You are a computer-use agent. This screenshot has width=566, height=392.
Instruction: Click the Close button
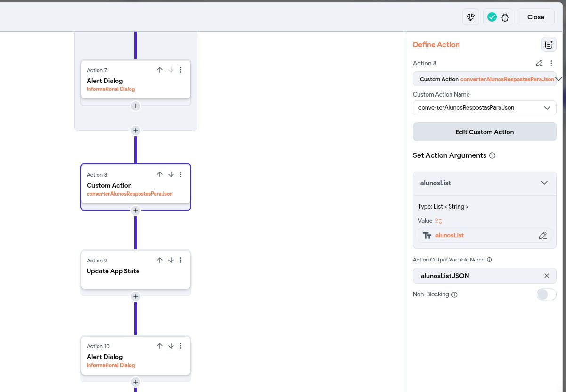coord(535,17)
